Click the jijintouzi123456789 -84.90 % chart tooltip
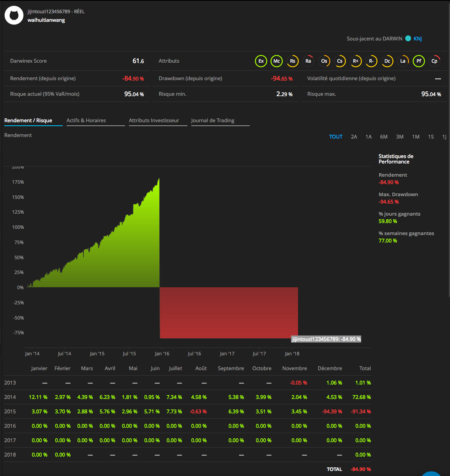Screen dimensions: 450x476 tap(326, 339)
